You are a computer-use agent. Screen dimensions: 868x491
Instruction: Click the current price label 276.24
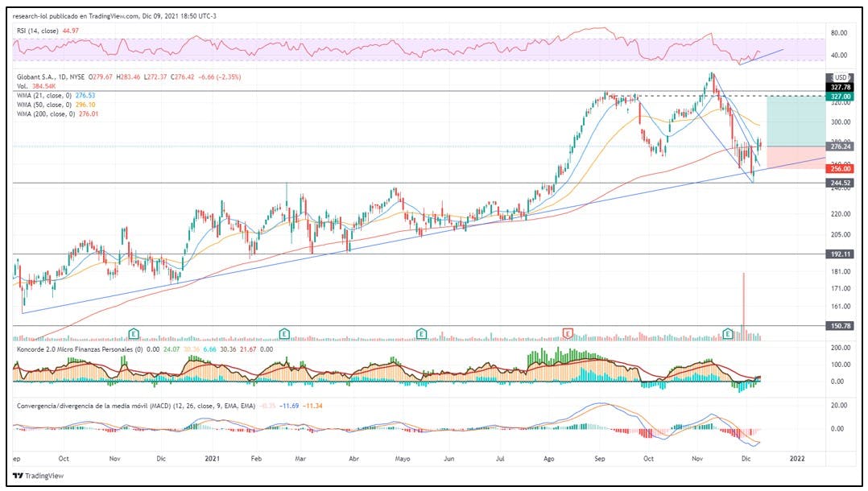coord(840,146)
